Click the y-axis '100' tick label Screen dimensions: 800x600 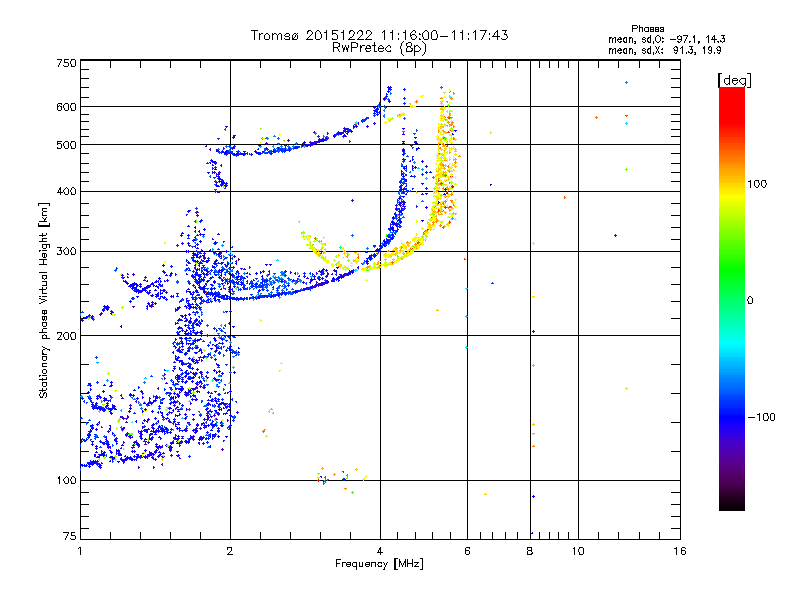66,480
